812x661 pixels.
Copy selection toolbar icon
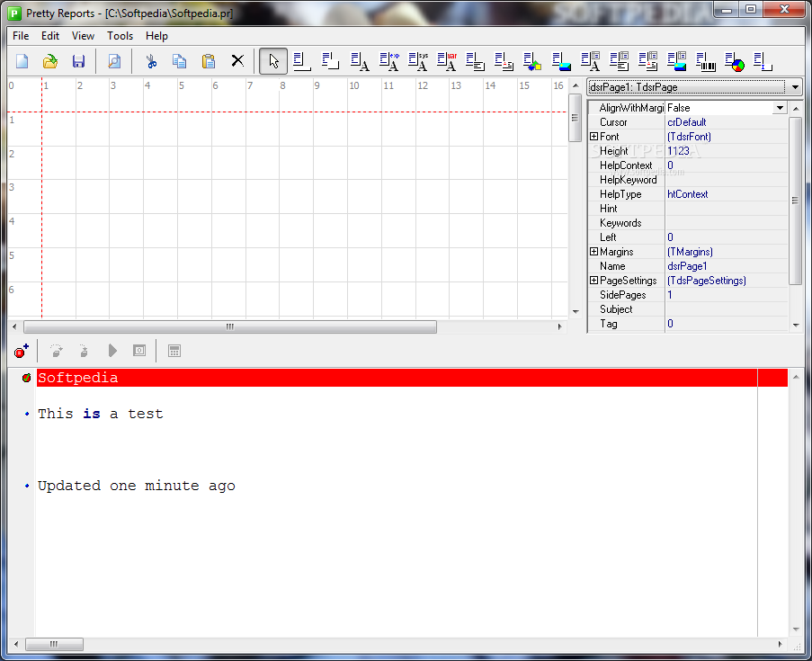point(179,62)
